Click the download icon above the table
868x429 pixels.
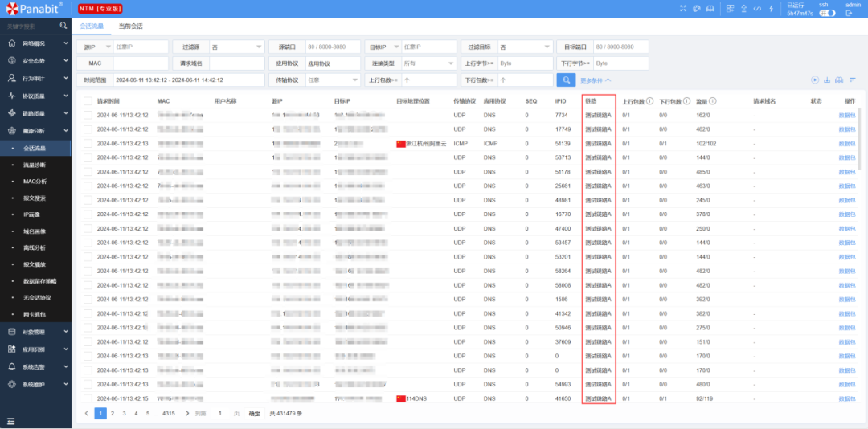(827, 80)
